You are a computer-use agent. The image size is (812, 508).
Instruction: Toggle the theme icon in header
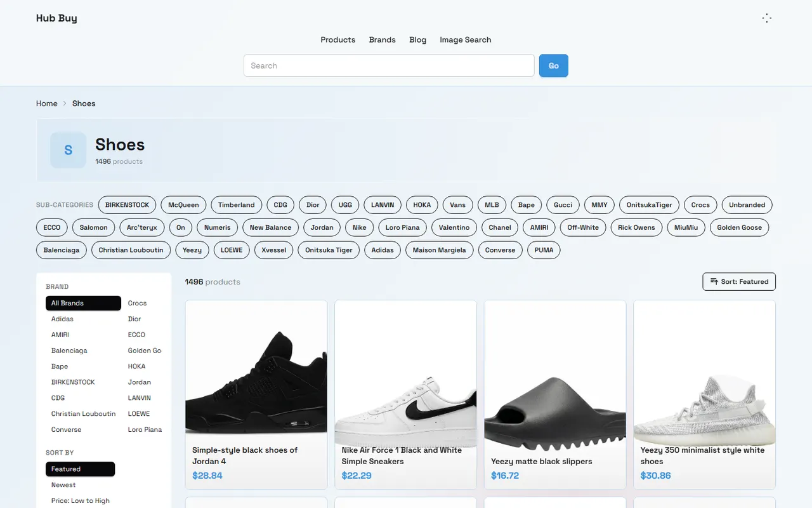click(766, 18)
